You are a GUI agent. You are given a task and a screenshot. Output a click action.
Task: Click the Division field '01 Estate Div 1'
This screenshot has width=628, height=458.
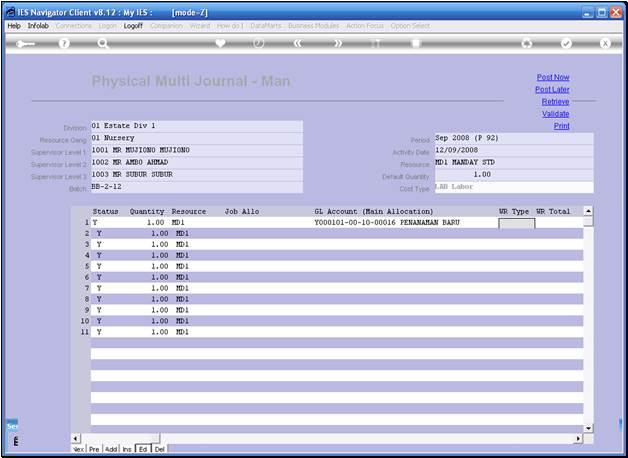pyautogui.click(x=197, y=126)
